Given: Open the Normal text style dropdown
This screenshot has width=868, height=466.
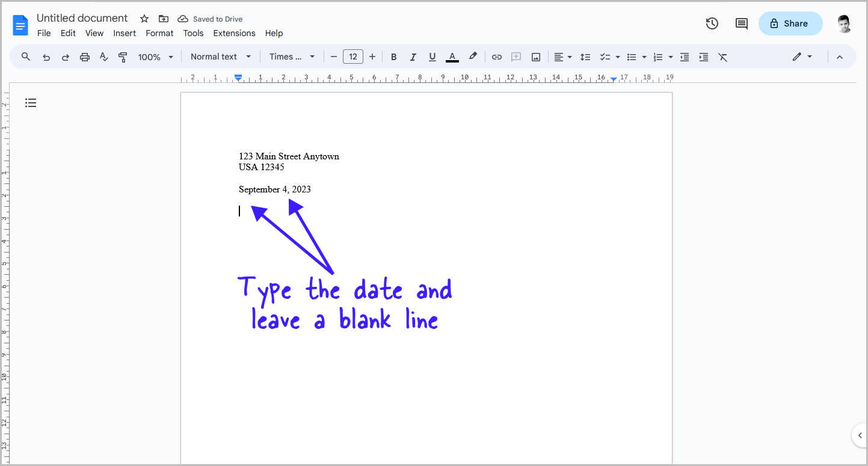Looking at the screenshot, I should tap(220, 57).
